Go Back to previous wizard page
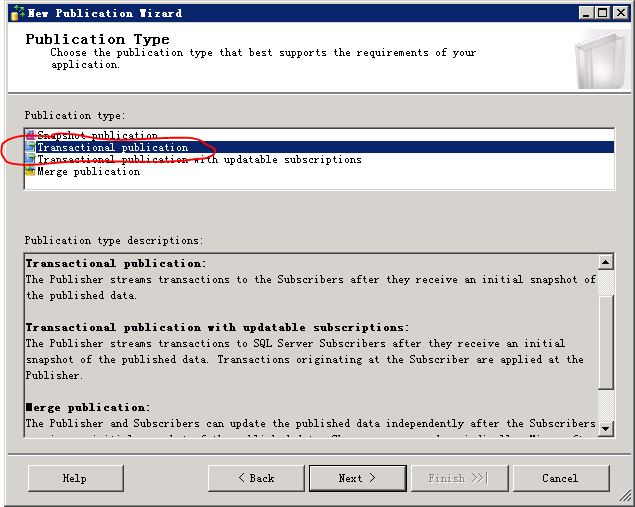635x507 pixels. 256,478
